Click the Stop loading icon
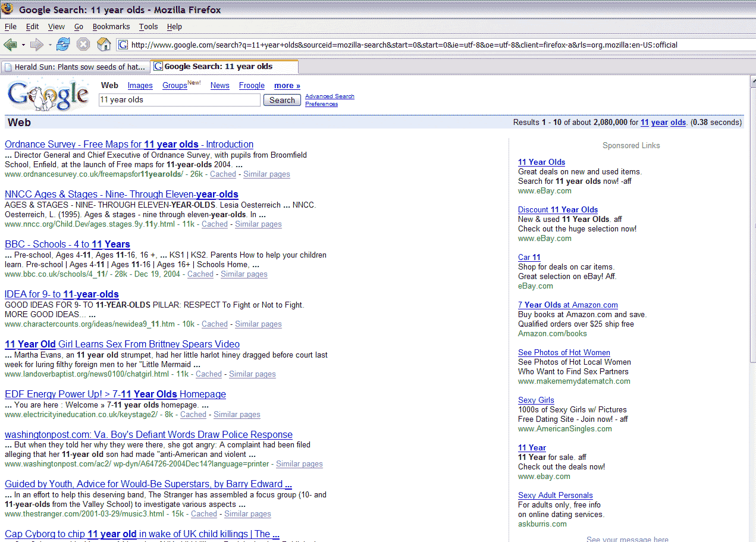756x542 pixels. click(x=83, y=45)
